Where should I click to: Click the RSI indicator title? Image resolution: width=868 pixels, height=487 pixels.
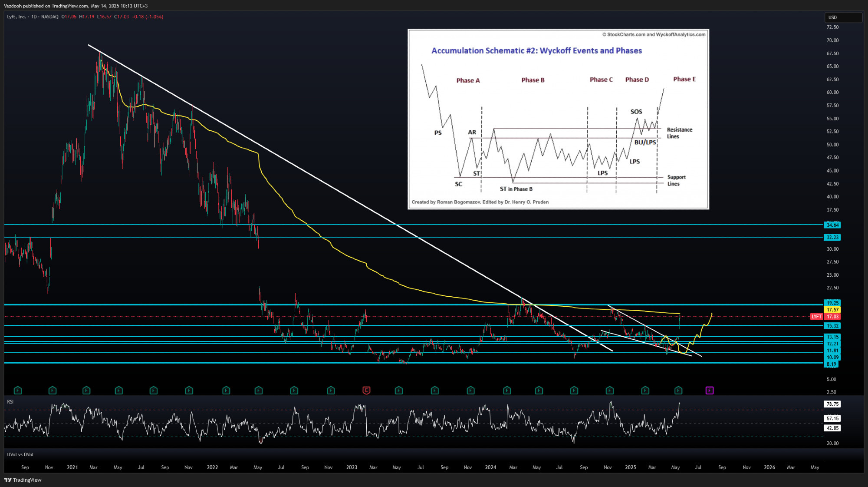[10, 402]
